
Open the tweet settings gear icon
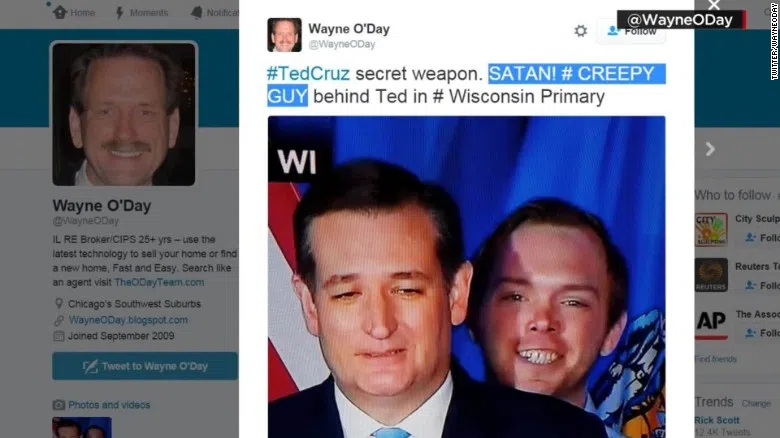click(581, 31)
